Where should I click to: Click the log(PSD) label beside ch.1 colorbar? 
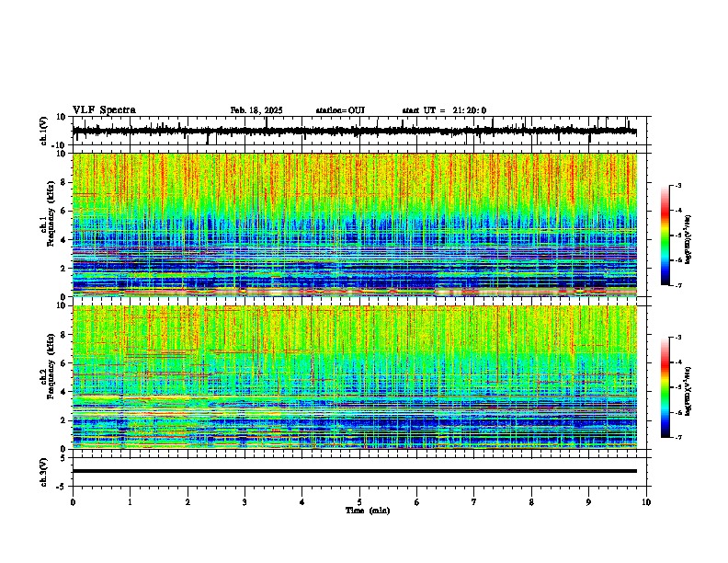(x=688, y=239)
